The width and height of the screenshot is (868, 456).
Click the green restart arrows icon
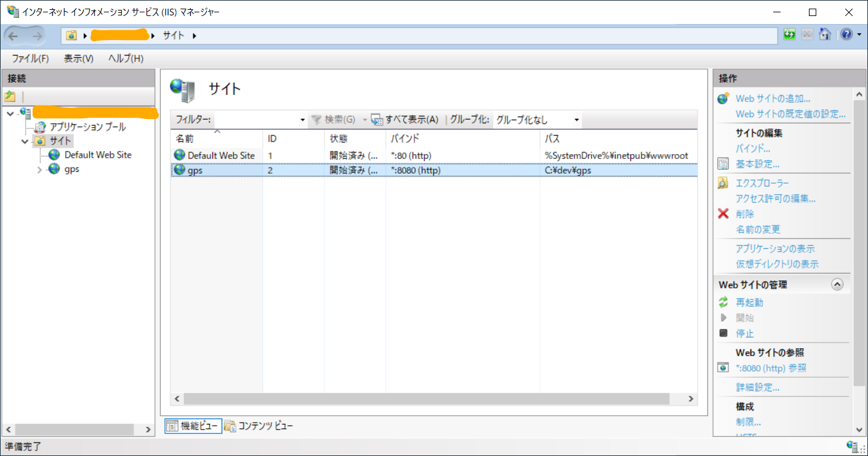click(x=723, y=303)
